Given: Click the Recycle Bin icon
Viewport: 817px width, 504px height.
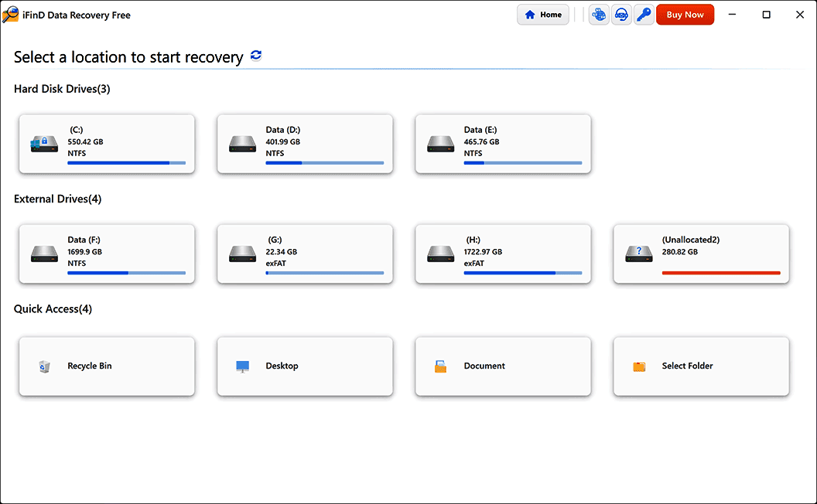Looking at the screenshot, I should click(x=44, y=366).
